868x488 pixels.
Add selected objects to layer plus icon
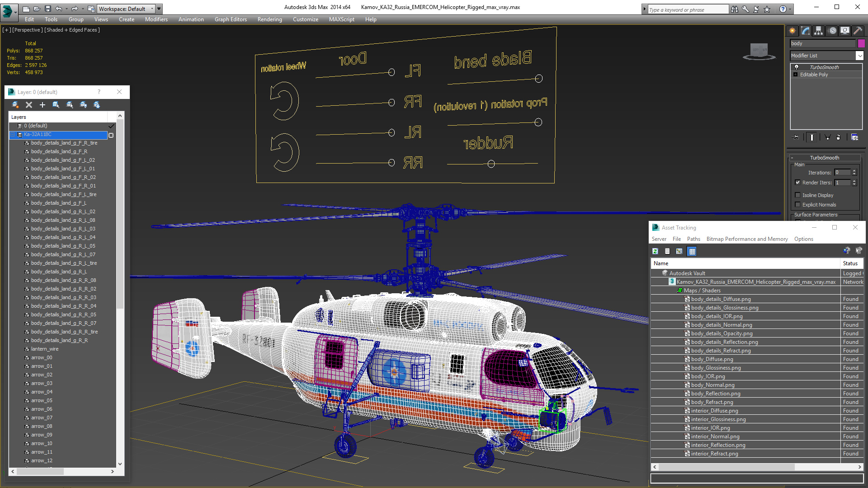coord(42,105)
